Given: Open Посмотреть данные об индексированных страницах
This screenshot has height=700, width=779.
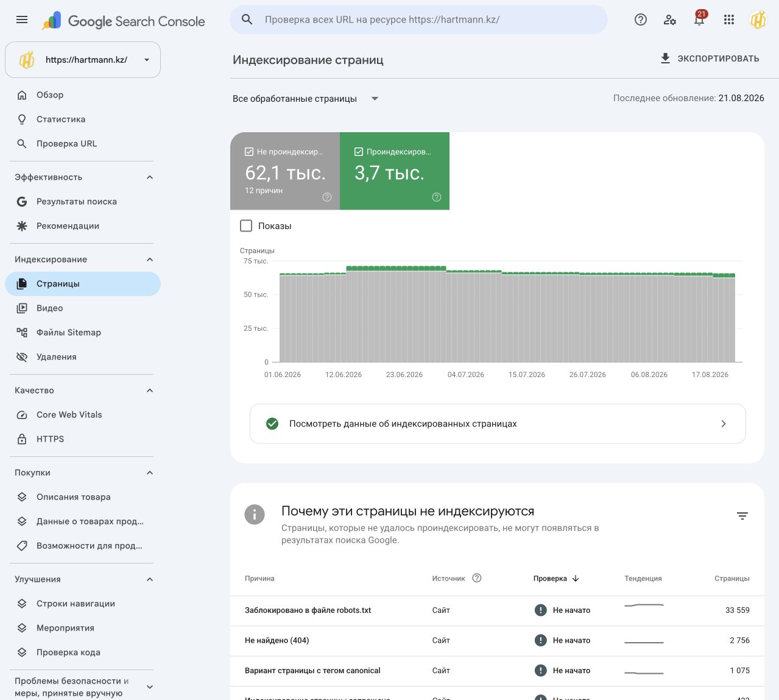Looking at the screenshot, I should (x=498, y=423).
